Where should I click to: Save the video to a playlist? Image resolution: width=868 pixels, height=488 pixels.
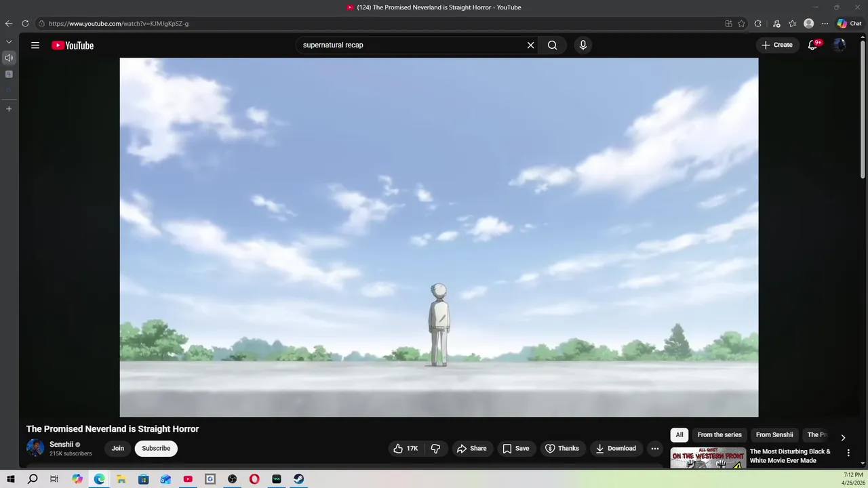(515, 449)
